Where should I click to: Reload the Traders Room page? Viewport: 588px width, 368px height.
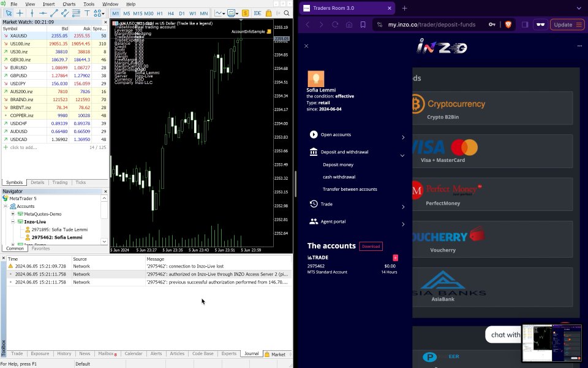tap(335, 25)
